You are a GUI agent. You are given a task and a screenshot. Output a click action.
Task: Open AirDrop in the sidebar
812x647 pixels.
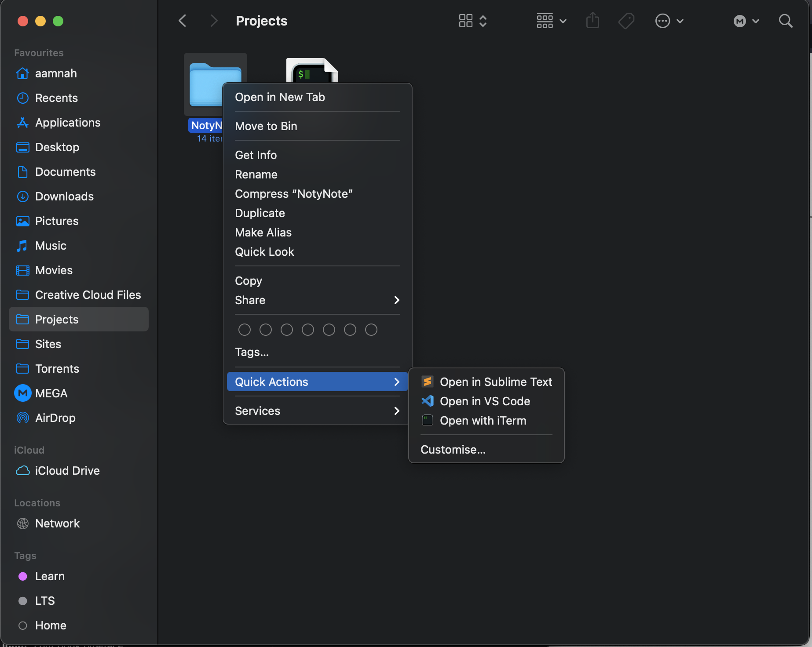[79, 418]
